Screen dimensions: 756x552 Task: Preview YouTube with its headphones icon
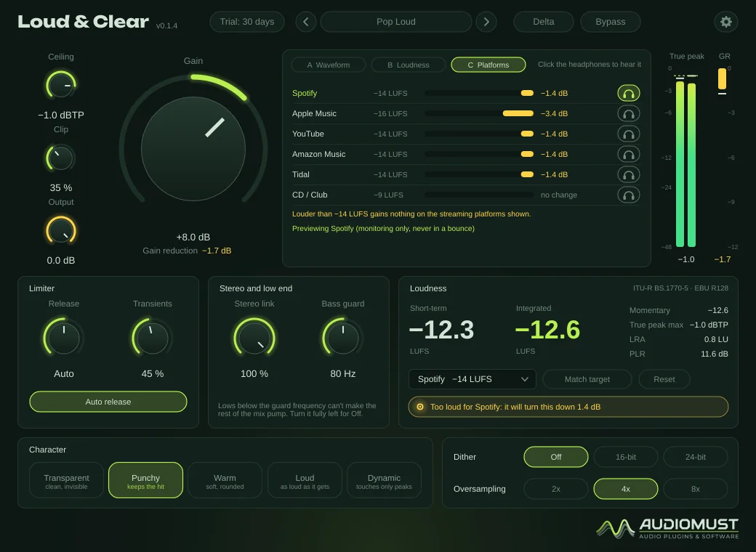point(628,134)
